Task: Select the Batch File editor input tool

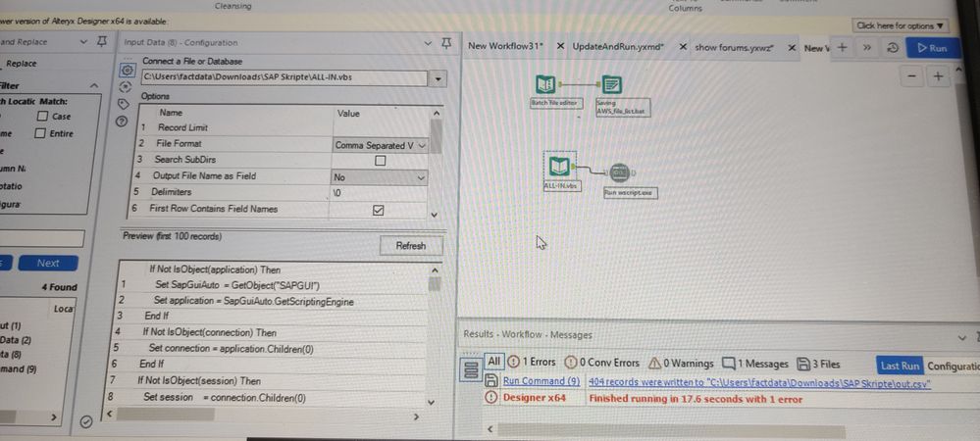Action: click(x=546, y=83)
